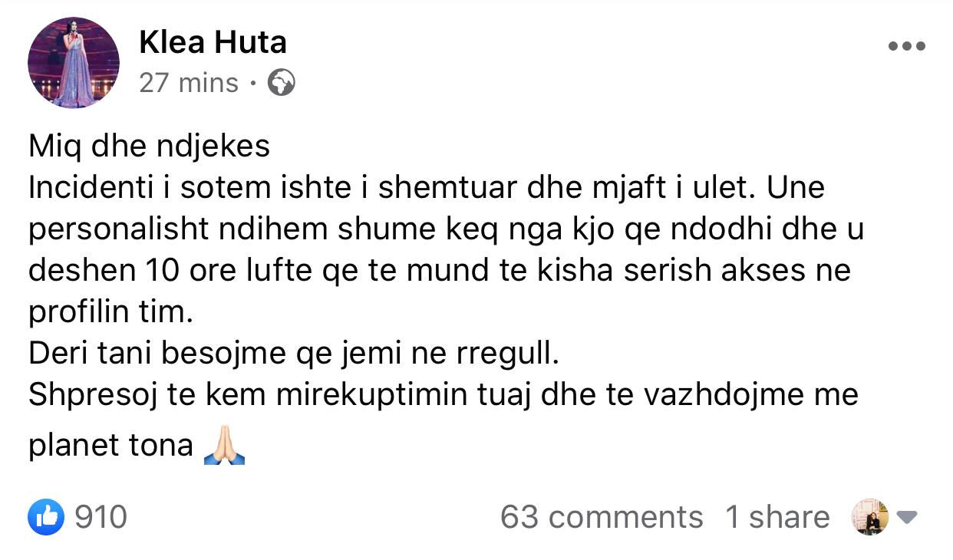The height and width of the screenshot is (560, 953).
Task: Expand the dropdown arrow beside small avatar
Action: 907,518
